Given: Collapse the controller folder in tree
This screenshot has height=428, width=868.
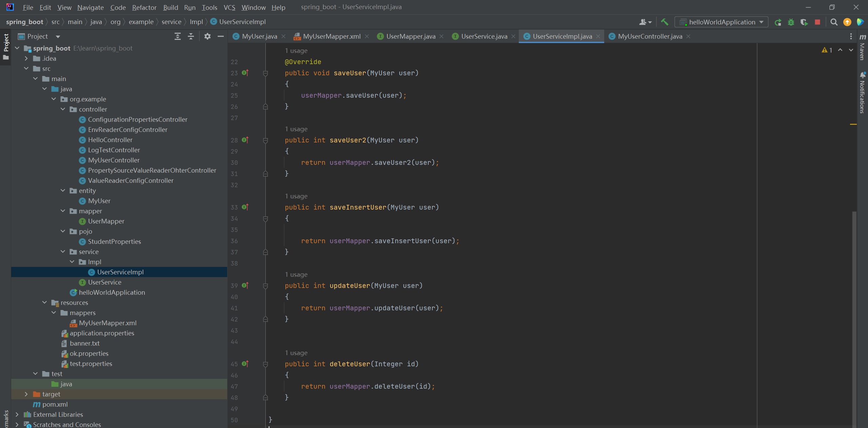Looking at the screenshot, I should point(63,109).
